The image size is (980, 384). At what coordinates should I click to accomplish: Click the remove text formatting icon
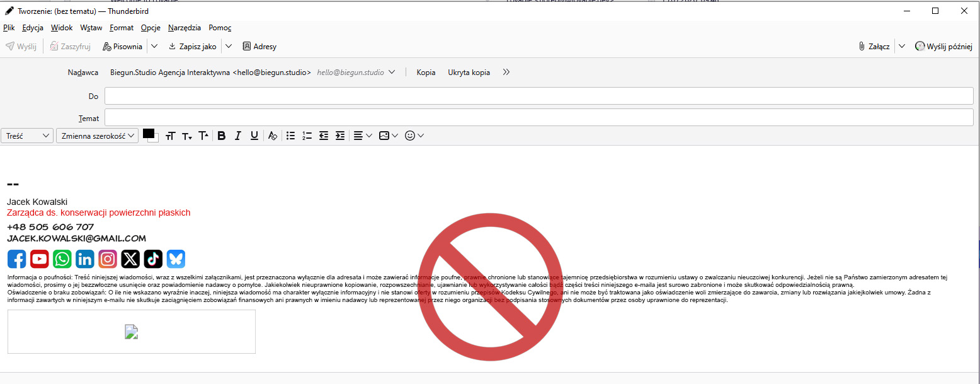coord(272,136)
